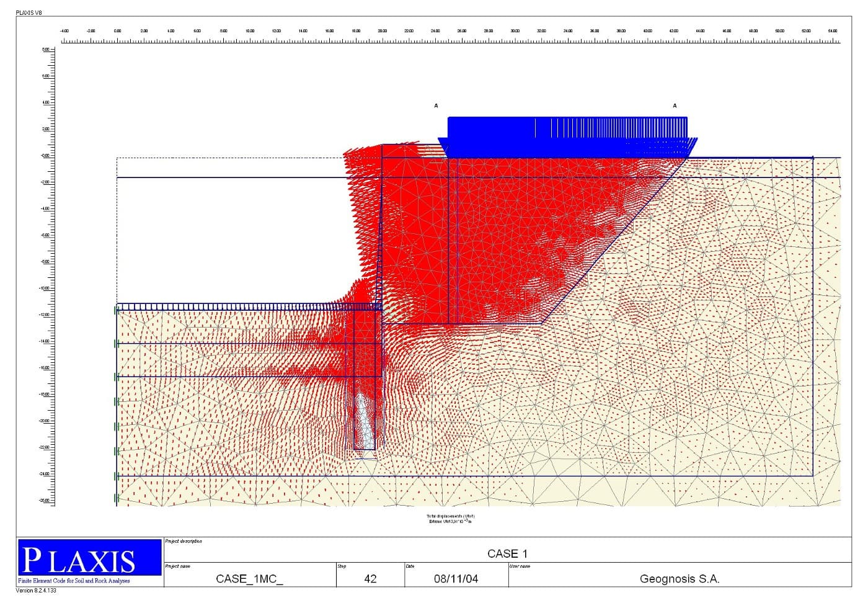Click 'Finite Element Code for Soil and Rock Analyses'
Viewport: 868px width, 603px height.
74,581
